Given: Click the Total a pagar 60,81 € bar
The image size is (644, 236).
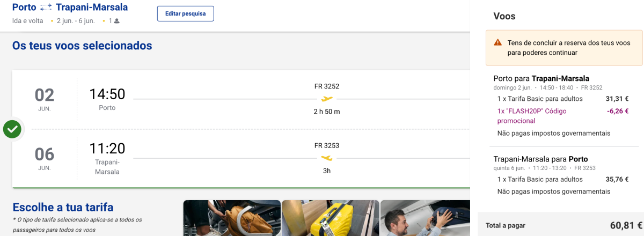Looking at the screenshot, I should (560, 225).
